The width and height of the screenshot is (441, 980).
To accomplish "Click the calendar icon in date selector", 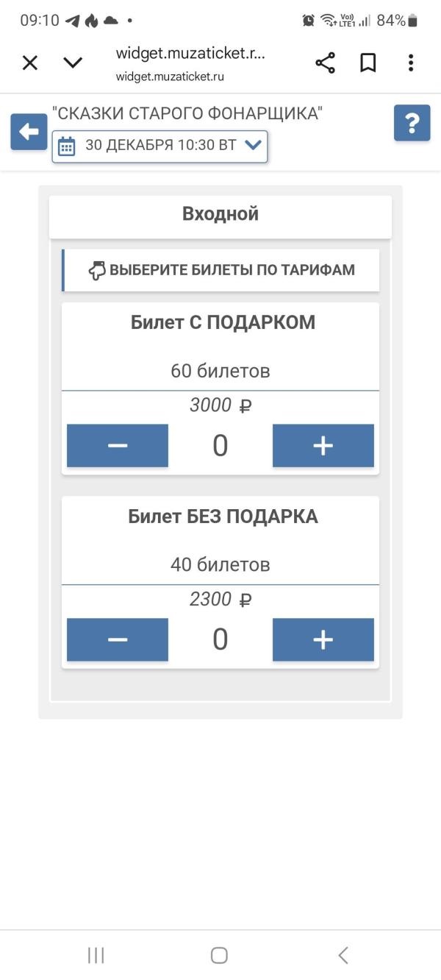I will (67, 146).
